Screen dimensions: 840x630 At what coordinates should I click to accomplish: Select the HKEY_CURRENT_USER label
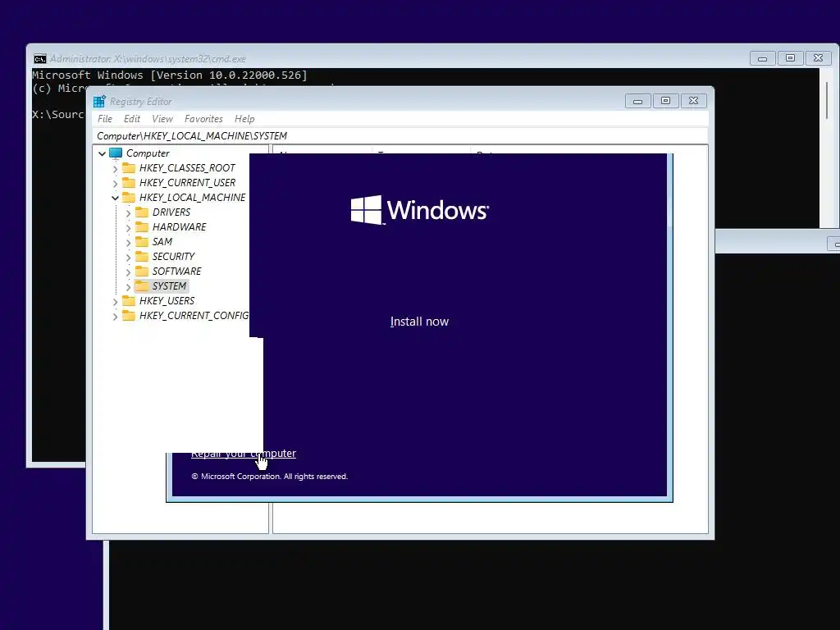[187, 183]
